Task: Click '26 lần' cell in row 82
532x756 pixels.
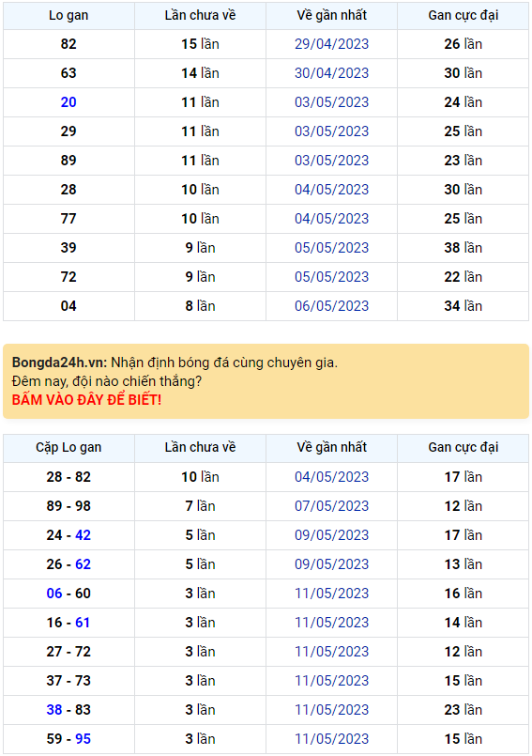Action: tap(464, 44)
